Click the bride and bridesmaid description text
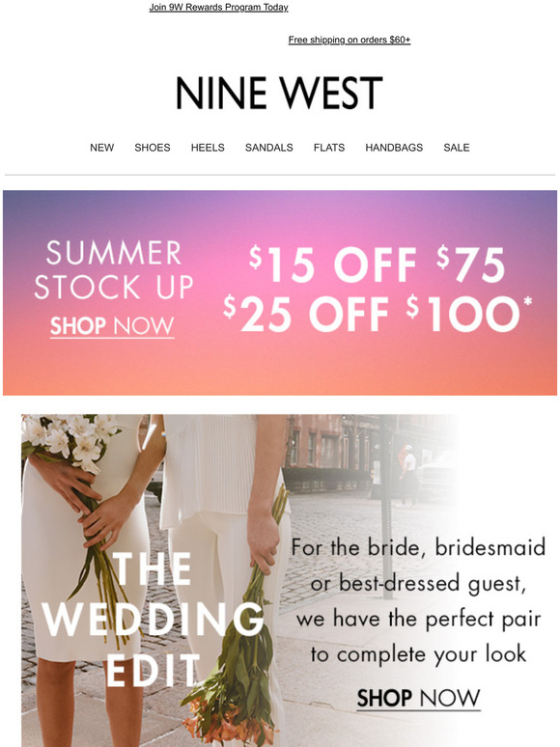Screen dimensions: 560x747 pos(418,600)
